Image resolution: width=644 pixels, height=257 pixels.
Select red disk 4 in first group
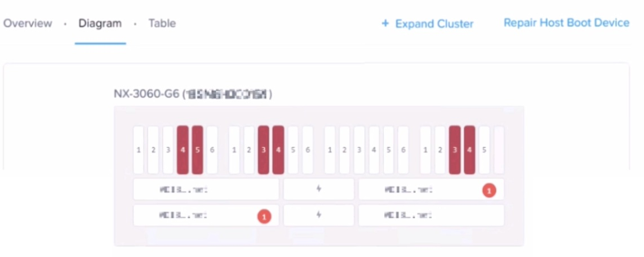click(x=183, y=150)
